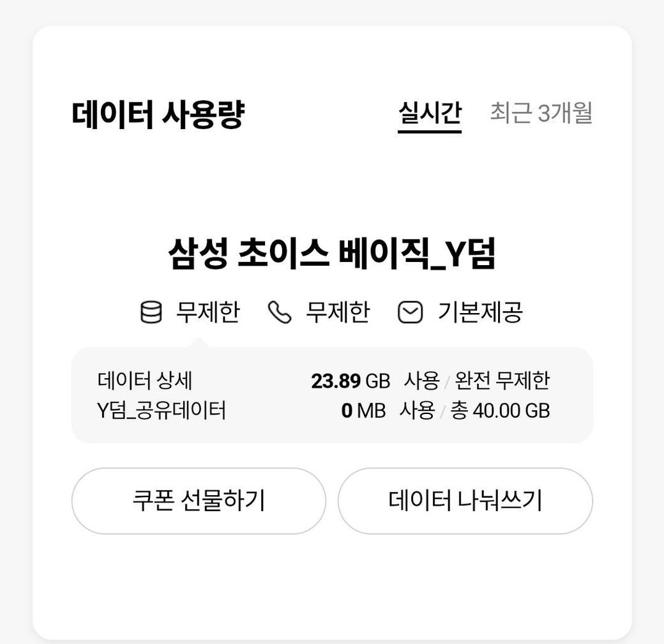Select the 데이터 상세 row label
Screen dimensions: 664x644
(x=145, y=381)
